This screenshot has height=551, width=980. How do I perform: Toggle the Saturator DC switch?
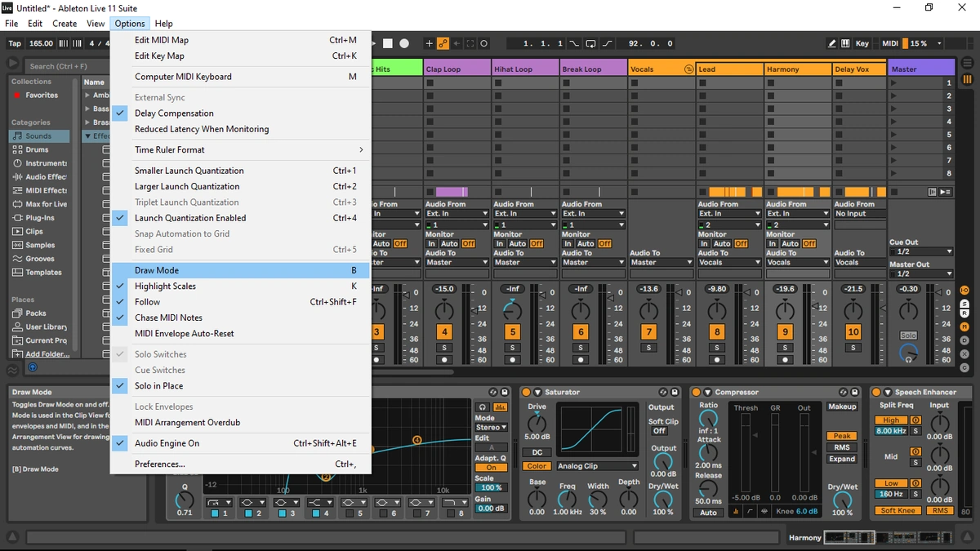coord(537,452)
